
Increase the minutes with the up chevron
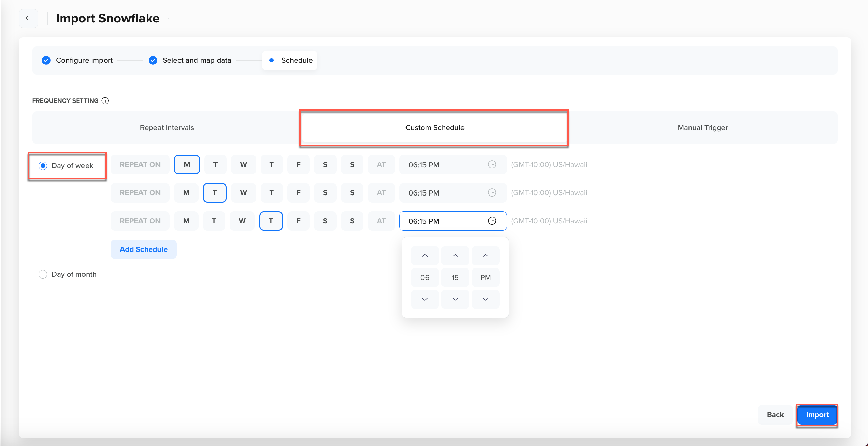pyautogui.click(x=455, y=256)
